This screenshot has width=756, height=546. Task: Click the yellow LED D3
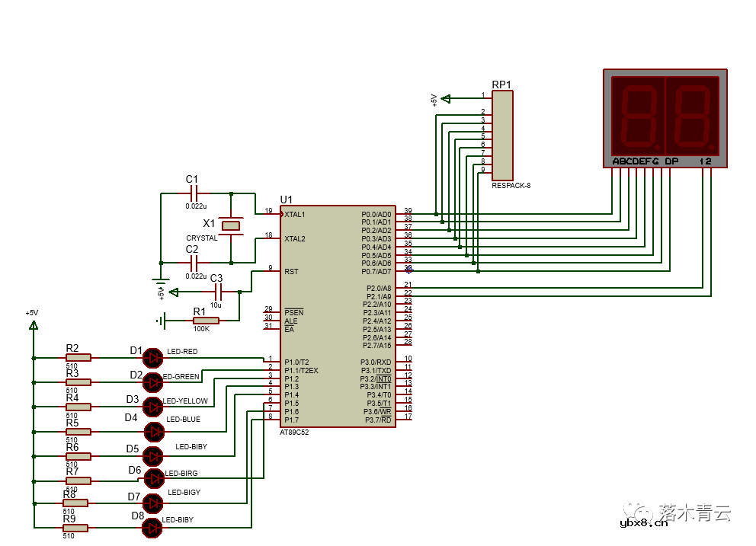point(154,405)
